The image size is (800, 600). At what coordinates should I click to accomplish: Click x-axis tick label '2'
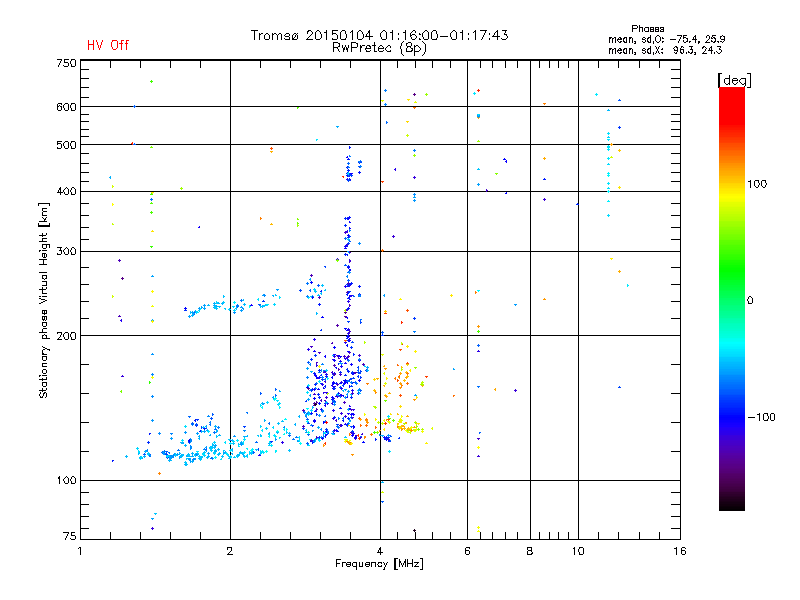pos(230,551)
